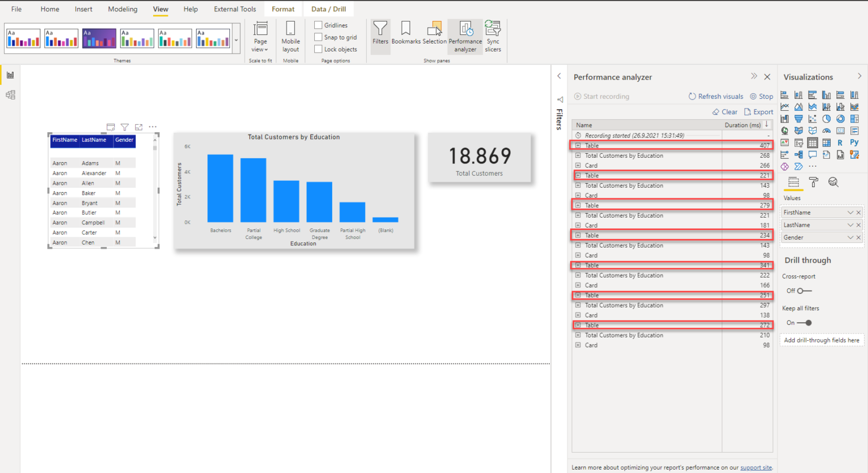This screenshot has width=868, height=473.
Task: Open the Filters pane from Show panes
Action: point(380,36)
